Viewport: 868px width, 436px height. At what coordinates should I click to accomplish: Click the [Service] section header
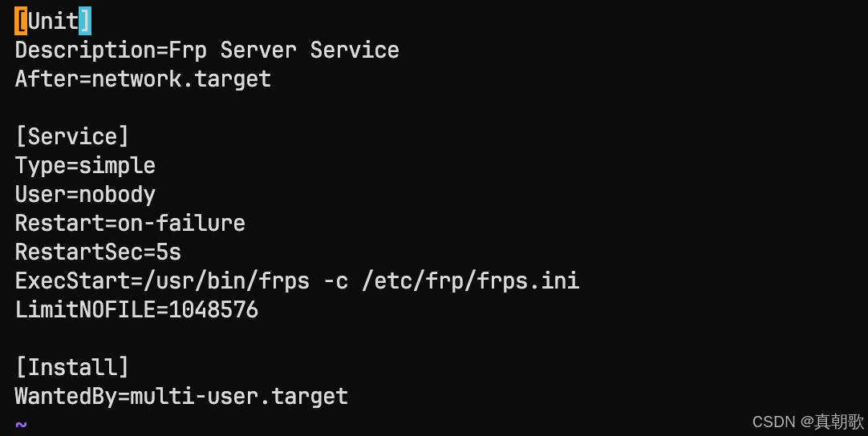(x=72, y=136)
